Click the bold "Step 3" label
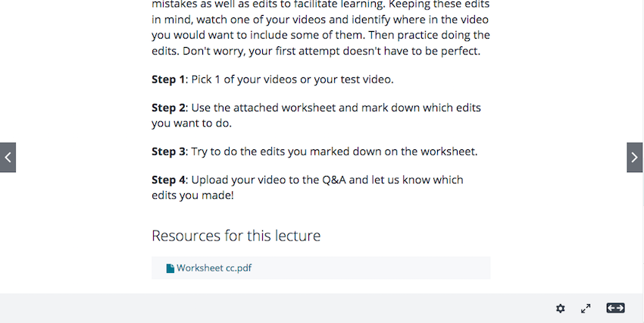This screenshot has width=644, height=323. 168,152
